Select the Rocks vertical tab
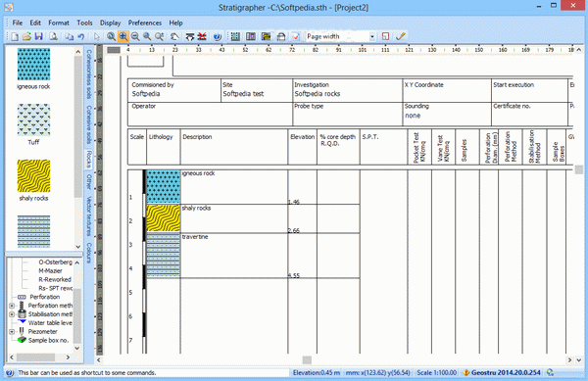 tap(89, 160)
